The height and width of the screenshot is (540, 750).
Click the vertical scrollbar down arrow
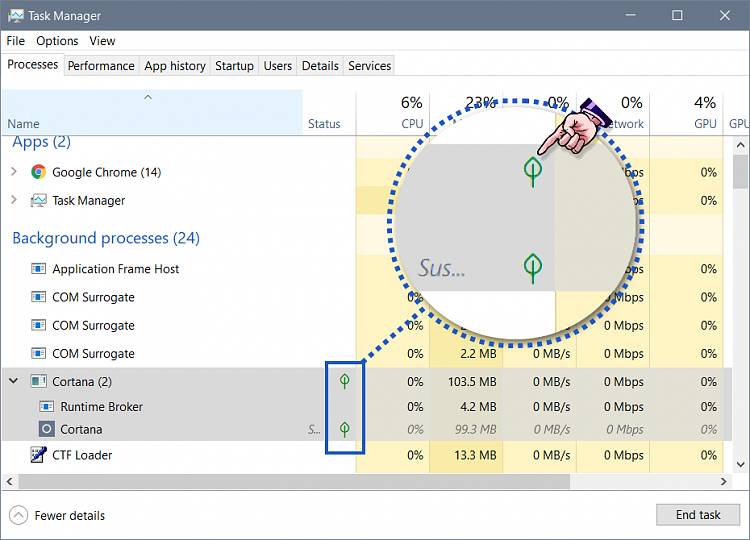tap(741, 464)
